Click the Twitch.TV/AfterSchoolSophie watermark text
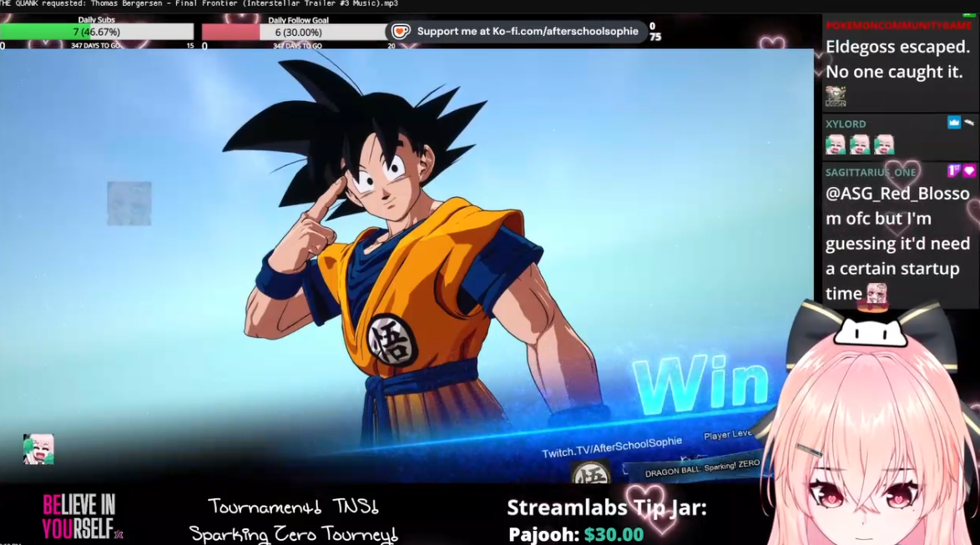 click(611, 447)
